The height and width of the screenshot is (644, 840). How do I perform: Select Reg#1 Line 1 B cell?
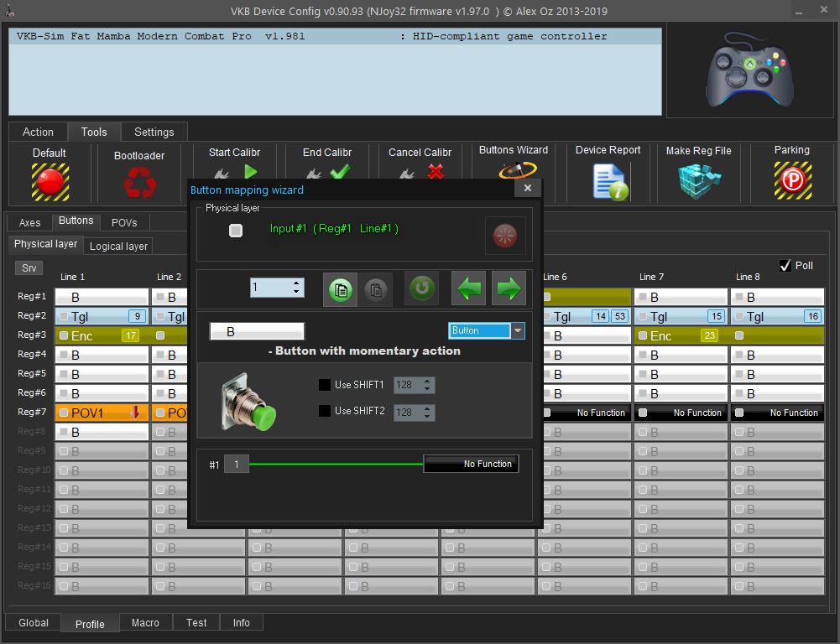[x=102, y=297]
